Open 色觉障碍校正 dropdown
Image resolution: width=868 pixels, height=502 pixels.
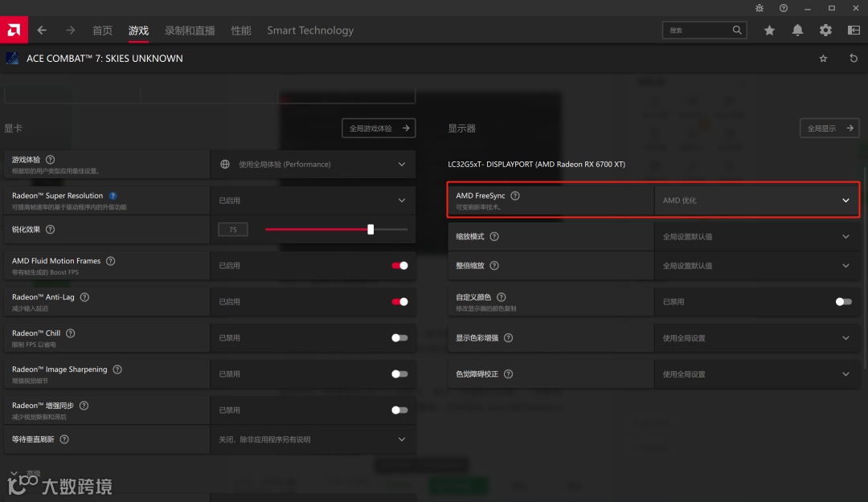757,374
